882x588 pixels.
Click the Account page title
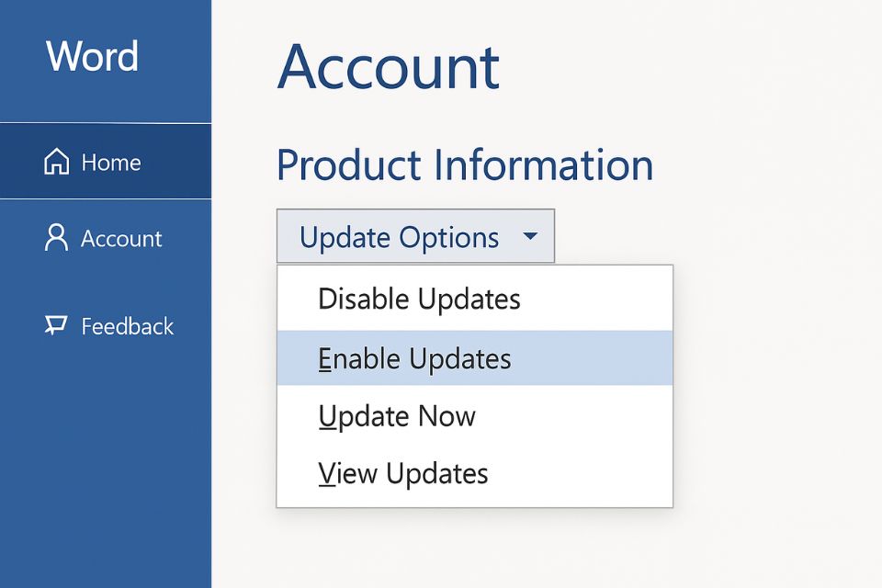[389, 68]
